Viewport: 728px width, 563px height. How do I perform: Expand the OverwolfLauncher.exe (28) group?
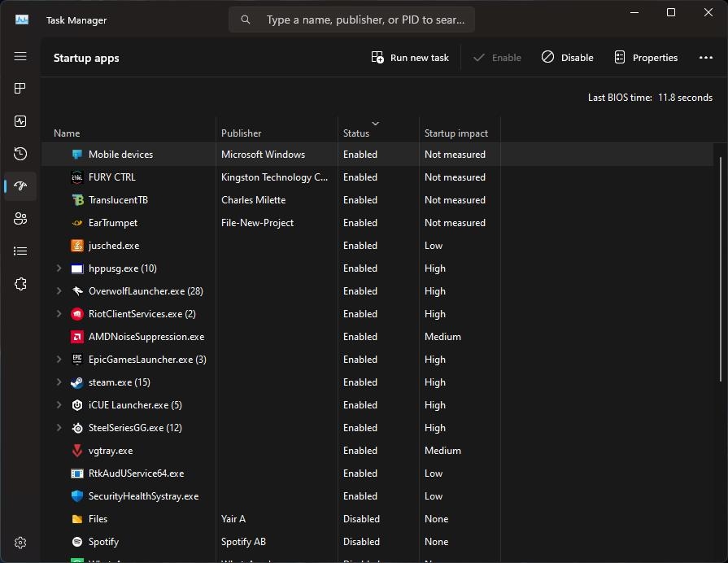click(59, 290)
